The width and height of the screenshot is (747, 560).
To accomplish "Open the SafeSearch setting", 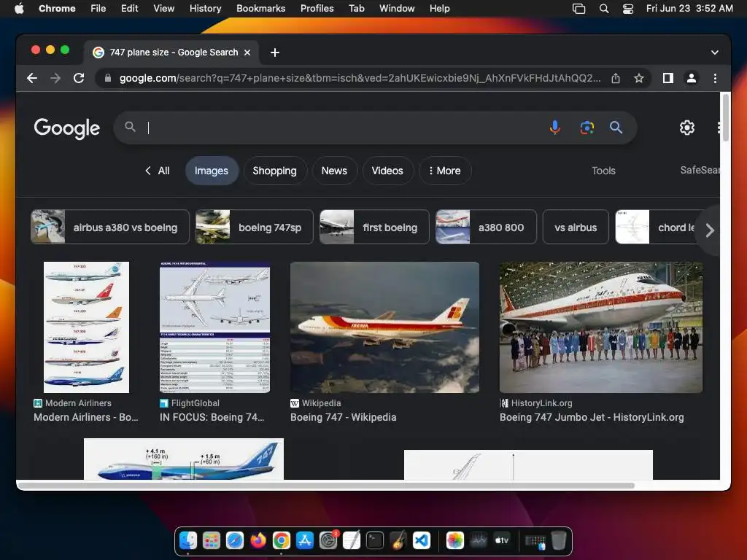I will pyautogui.click(x=700, y=170).
